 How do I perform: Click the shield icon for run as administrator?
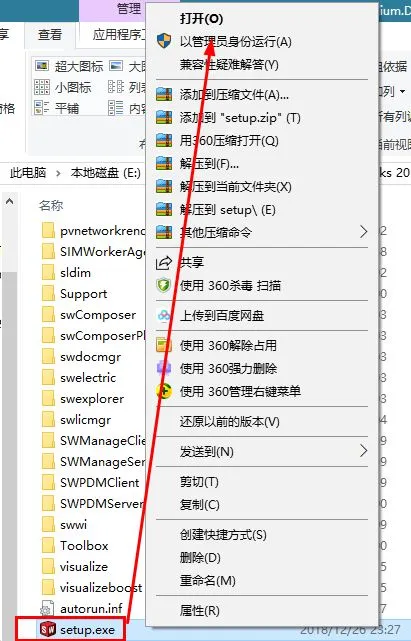pos(164,41)
